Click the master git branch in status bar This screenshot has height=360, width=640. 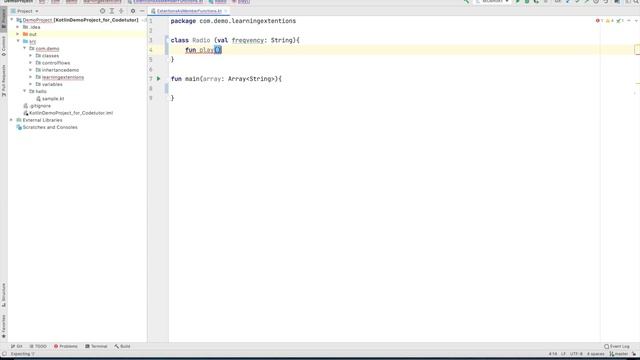619,354
